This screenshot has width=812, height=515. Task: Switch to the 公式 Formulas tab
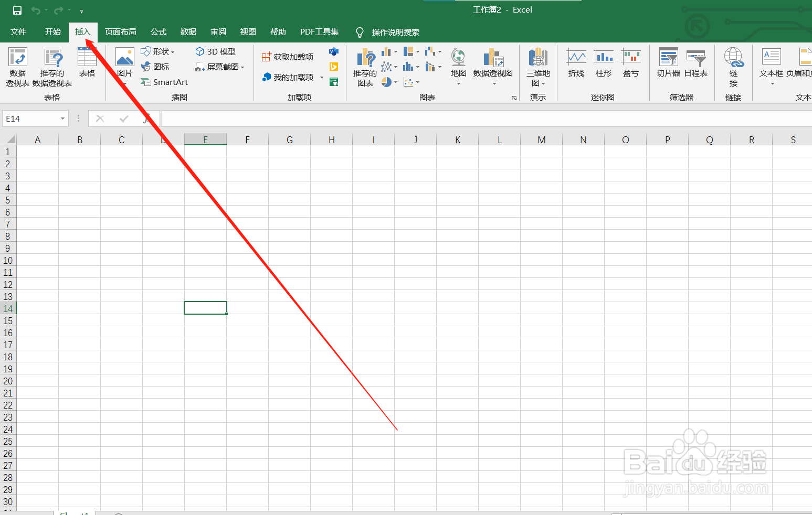click(x=159, y=32)
